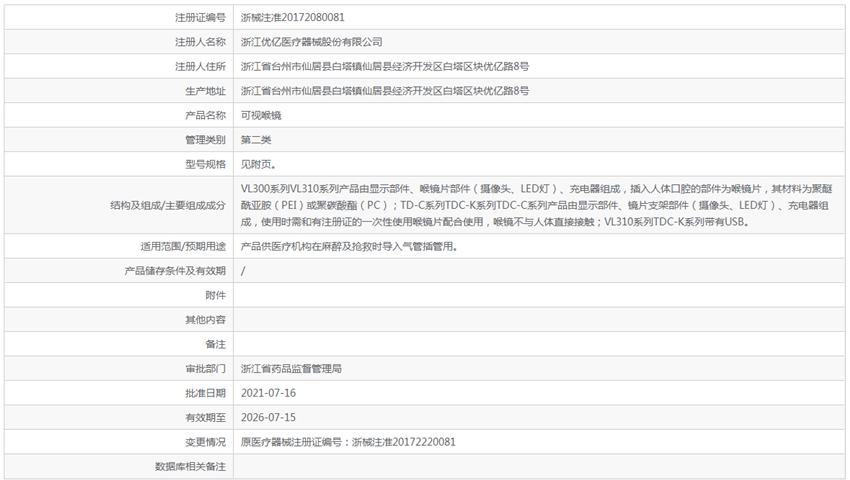Screen dimensions: 850x480
Task: Click the 审批部门 label
Action: click(205, 368)
